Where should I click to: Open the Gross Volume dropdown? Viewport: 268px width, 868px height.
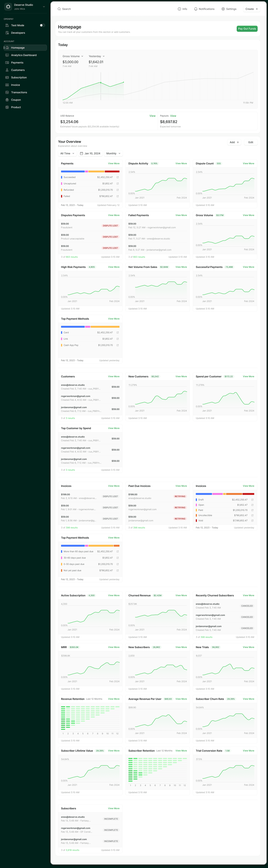coord(73,56)
